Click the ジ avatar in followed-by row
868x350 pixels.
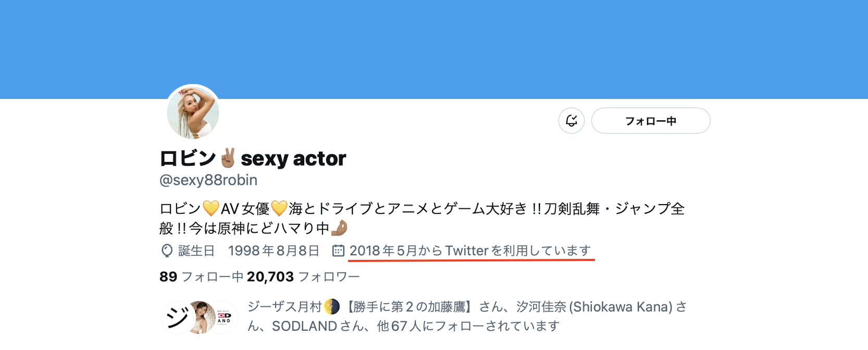(x=176, y=317)
